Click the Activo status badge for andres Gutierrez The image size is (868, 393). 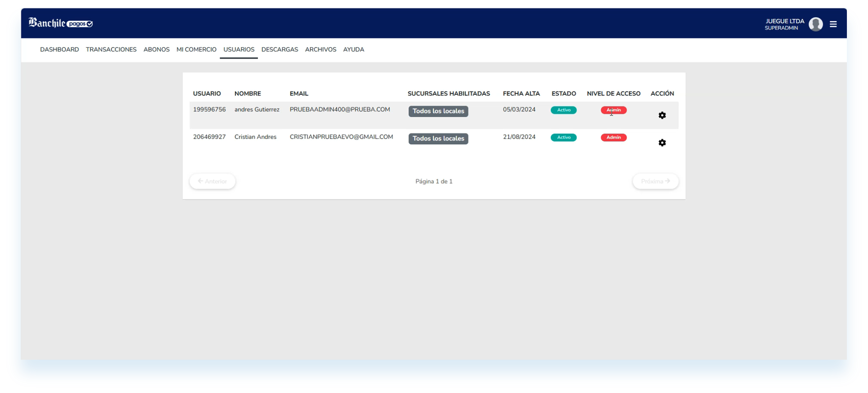point(563,110)
